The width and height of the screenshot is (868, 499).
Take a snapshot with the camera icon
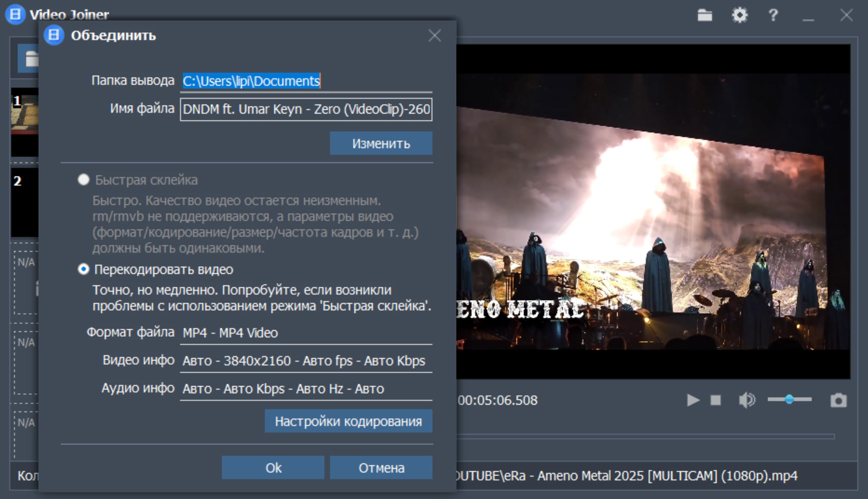[839, 400]
